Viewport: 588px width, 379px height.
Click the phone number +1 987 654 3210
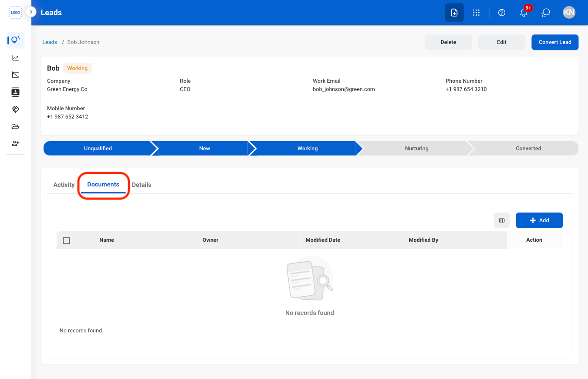(466, 89)
